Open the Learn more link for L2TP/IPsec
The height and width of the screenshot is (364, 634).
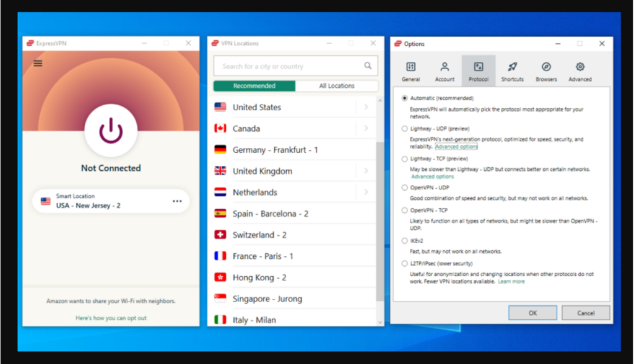click(511, 281)
